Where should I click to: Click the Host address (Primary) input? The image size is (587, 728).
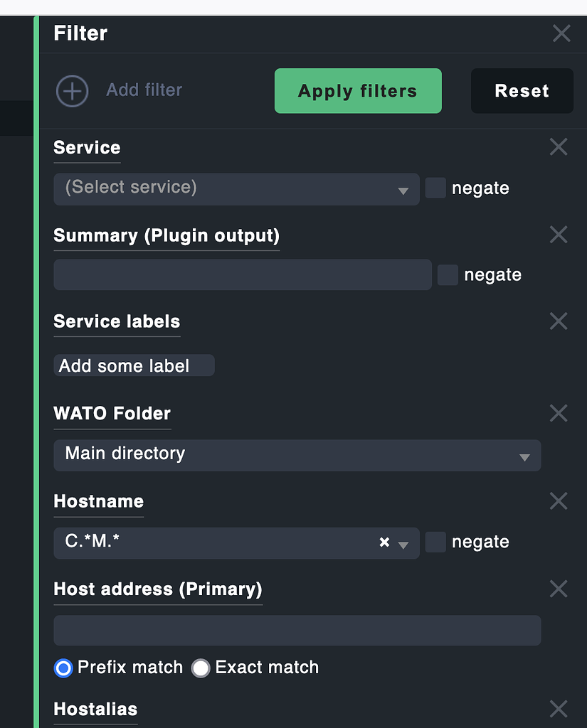tap(297, 630)
